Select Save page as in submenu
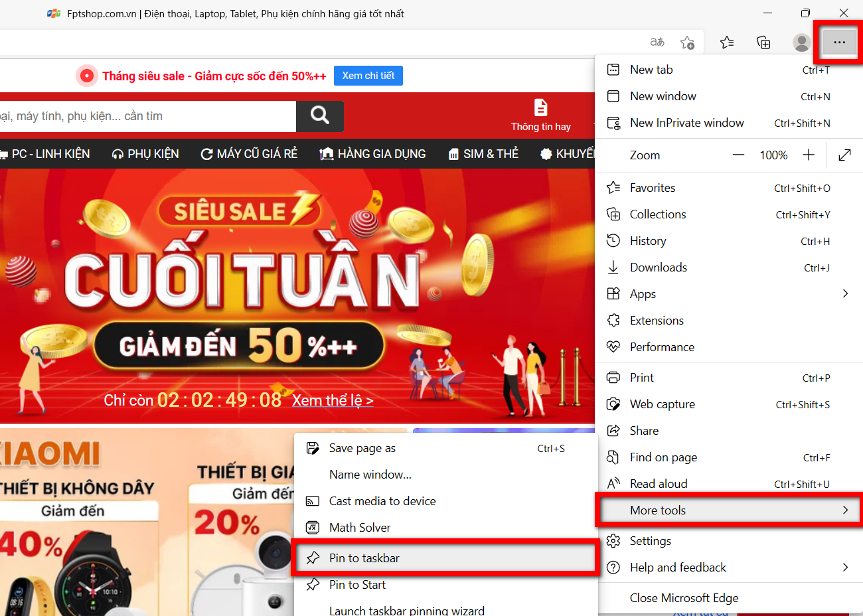863x616 pixels. 446,449
